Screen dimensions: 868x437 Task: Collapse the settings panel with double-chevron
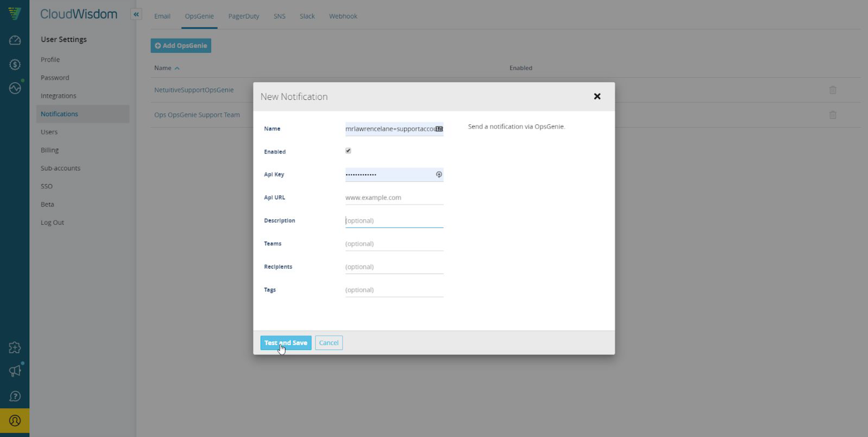coord(136,14)
